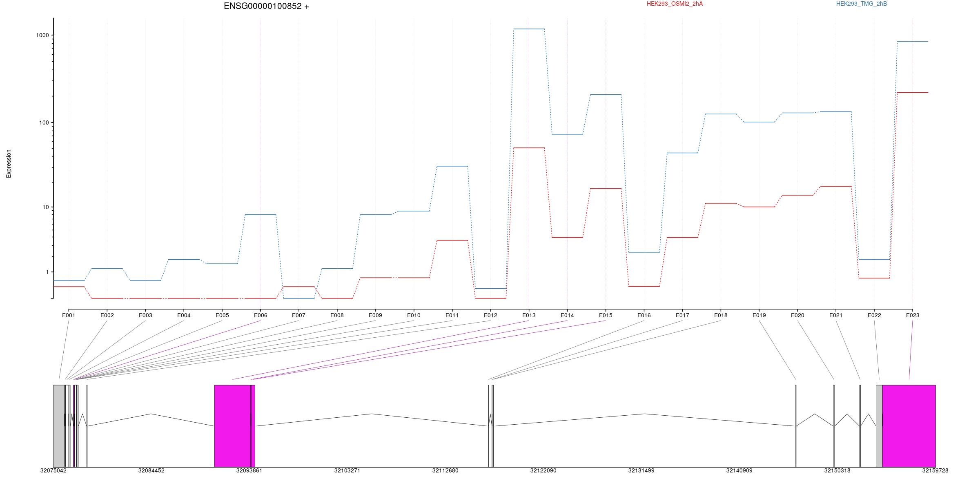Click exon label E008
Image resolution: width=980 pixels, height=490 pixels.
point(337,315)
